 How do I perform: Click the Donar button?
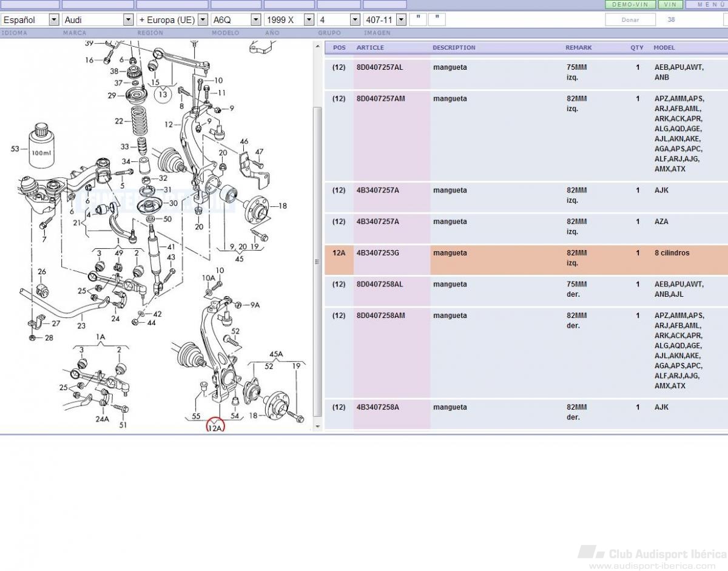630,19
